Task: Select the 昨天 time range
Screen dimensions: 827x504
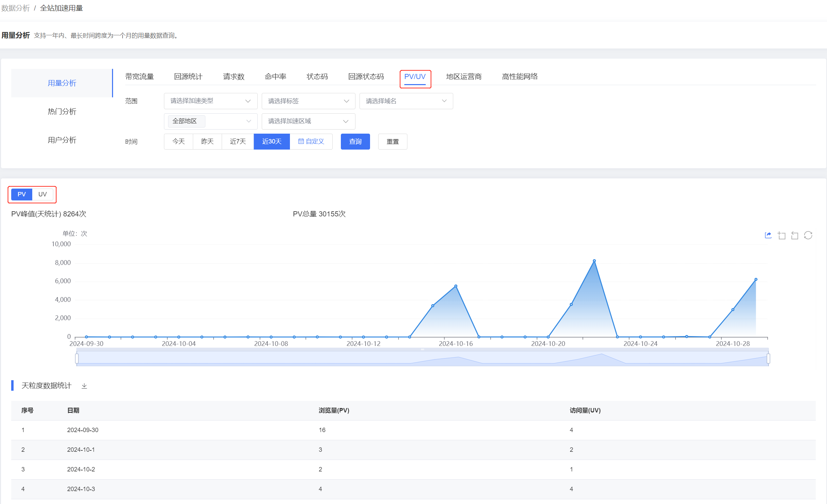Action: [x=207, y=141]
